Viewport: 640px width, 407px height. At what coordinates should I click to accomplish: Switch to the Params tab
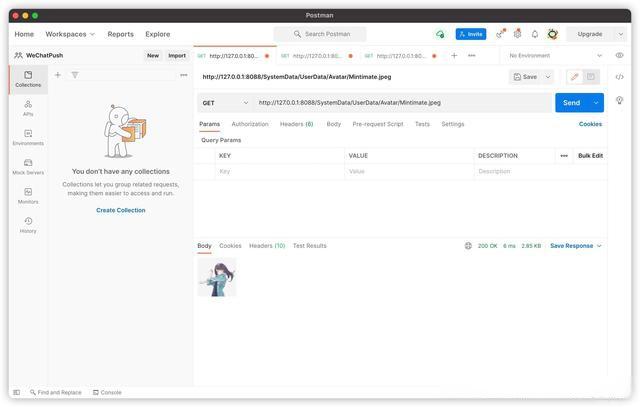pyautogui.click(x=209, y=124)
